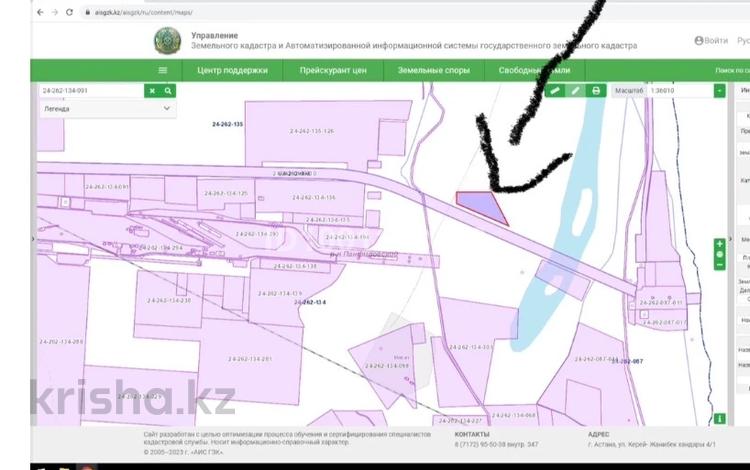Open the Прейскурант цен menu item
750x470 pixels.
[x=334, y=71]
